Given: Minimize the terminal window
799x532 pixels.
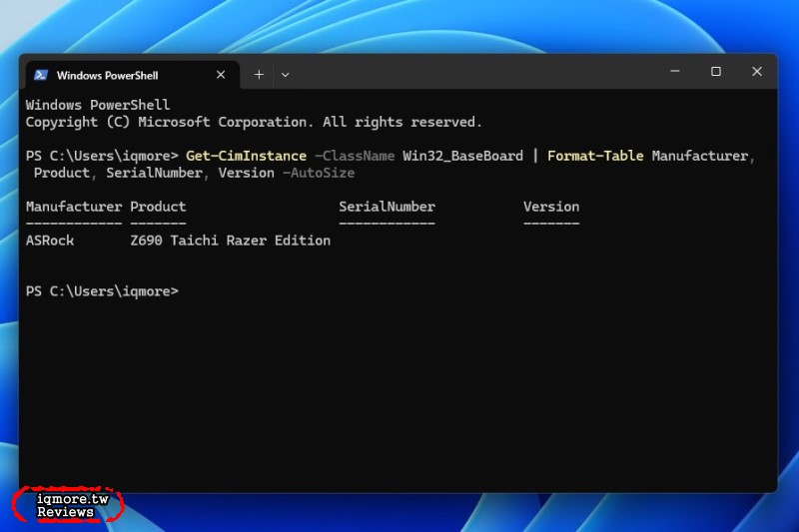Looking at the screenshot, I should tap(675, 71).
